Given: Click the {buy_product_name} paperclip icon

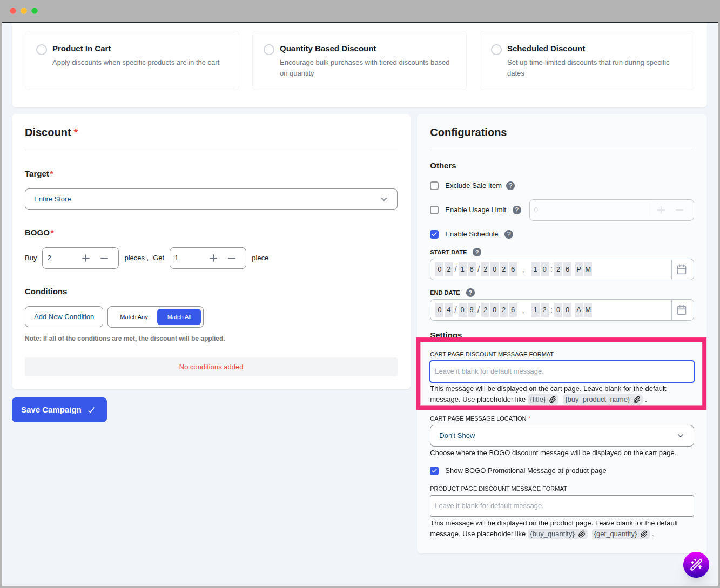Looking at the screenshot, I should pos(636,400).
